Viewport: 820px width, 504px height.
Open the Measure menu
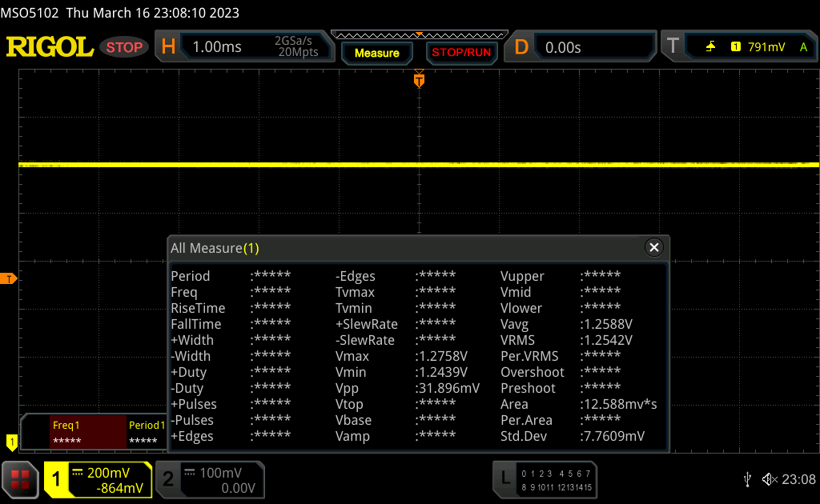pyautogui.click(x=376, y=53)
